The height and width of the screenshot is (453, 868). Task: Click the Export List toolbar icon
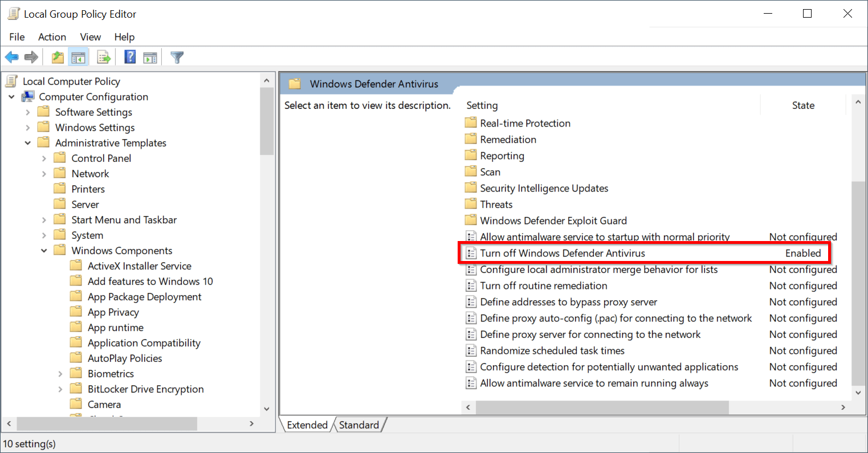point(103,56)
